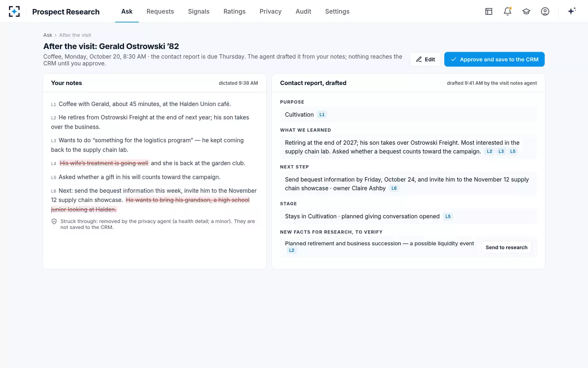The height and width of the screenshot is (368, 588).
Task: Open the Settings tab
Action: (x=337, y=11)
